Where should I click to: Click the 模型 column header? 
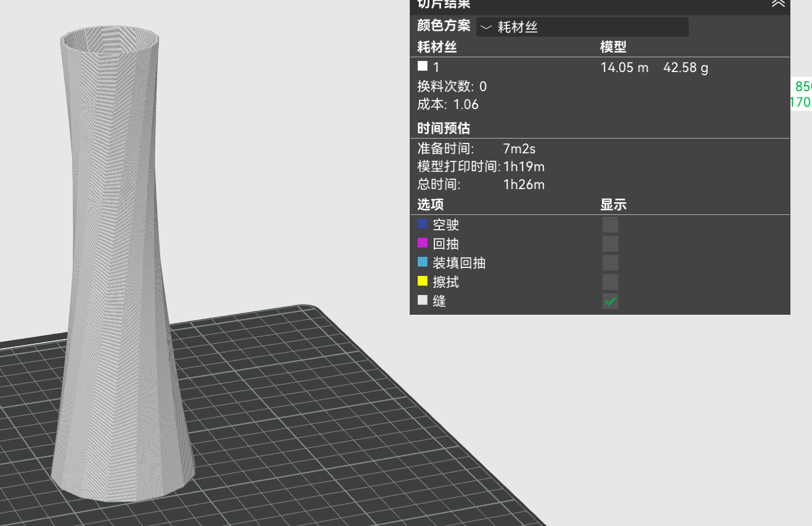click(614, 47)
